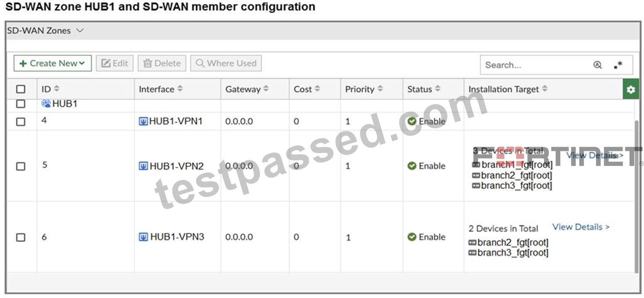Click the HUB1-VPN3 interface icon

tap(143, 237)
